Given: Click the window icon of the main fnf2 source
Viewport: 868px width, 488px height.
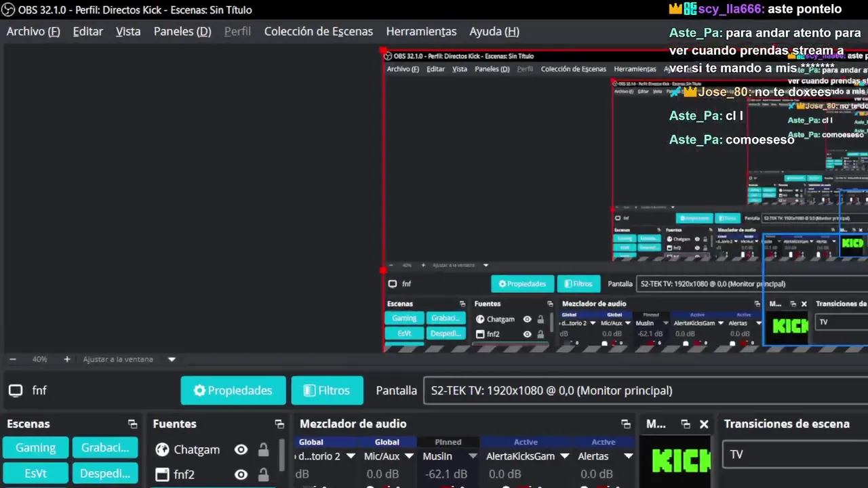Looking at the screenshot, I should click(162, 474).
